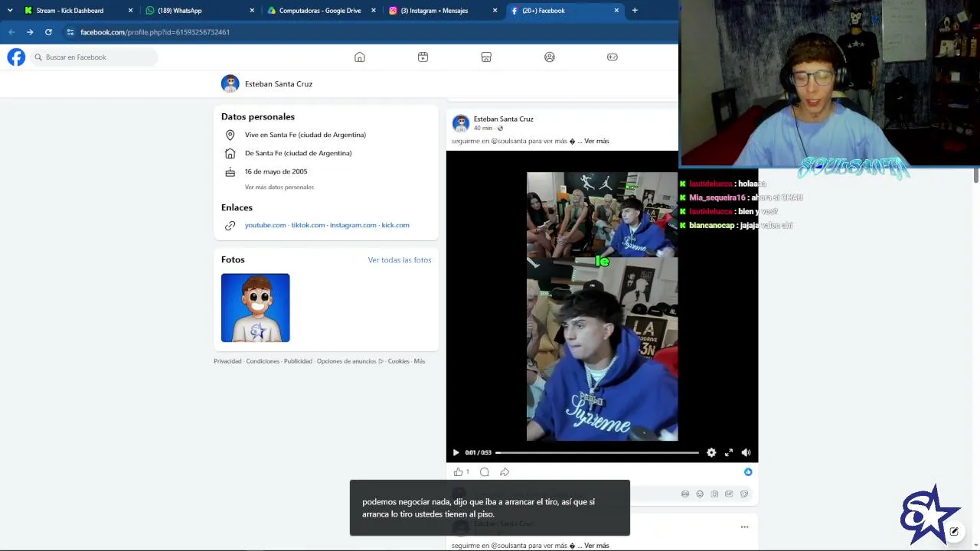Click the 40 min post timestamp
This screenshot has width=980, height=551.
pyautogui.click(x=483, y=129)
